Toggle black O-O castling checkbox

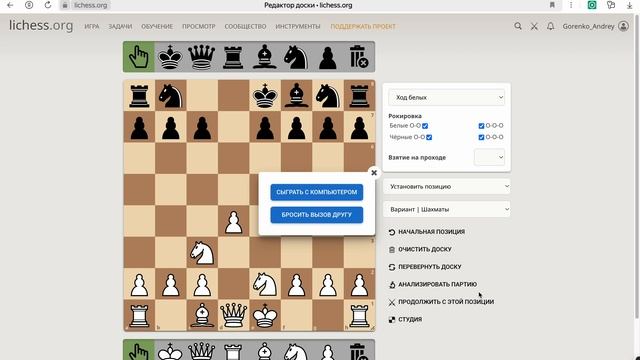tap(429, 137)
